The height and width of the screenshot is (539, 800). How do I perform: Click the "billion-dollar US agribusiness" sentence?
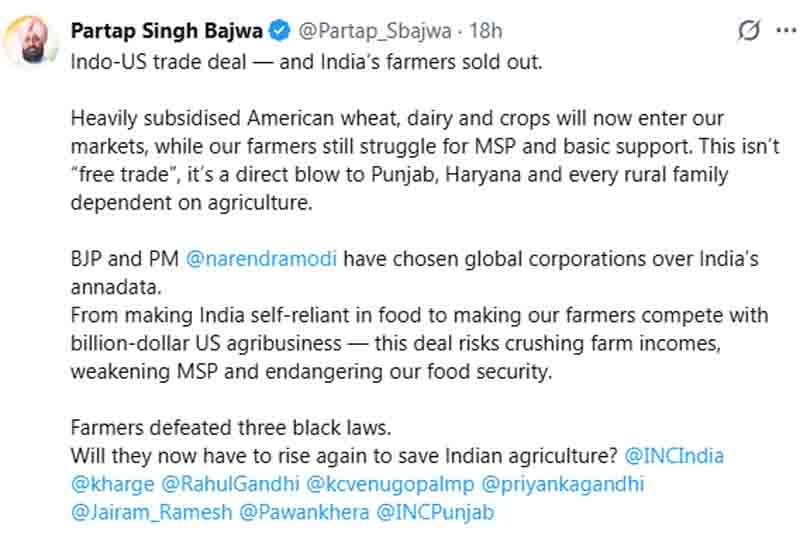pos(400,345)
